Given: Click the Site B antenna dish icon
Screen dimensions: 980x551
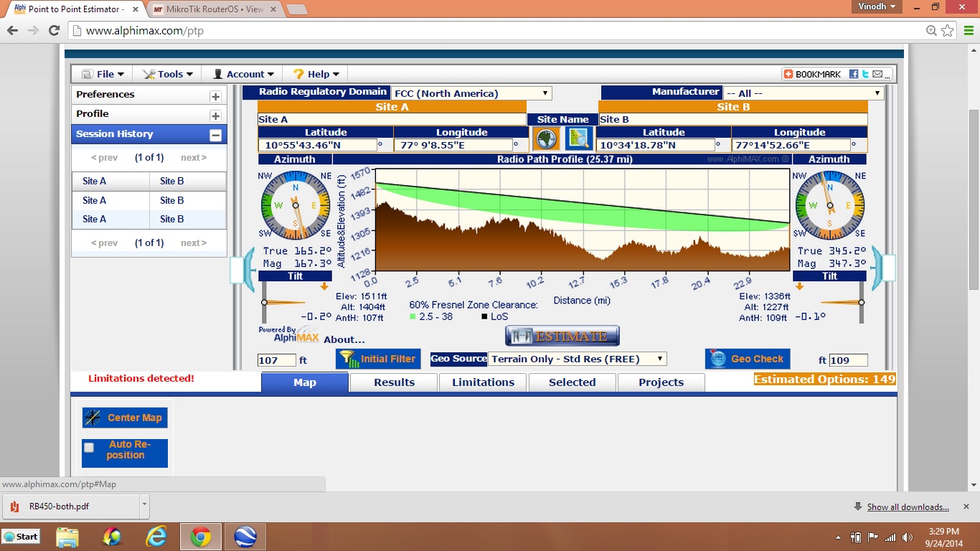Looking at the screenshot, I should click(884, 268).
